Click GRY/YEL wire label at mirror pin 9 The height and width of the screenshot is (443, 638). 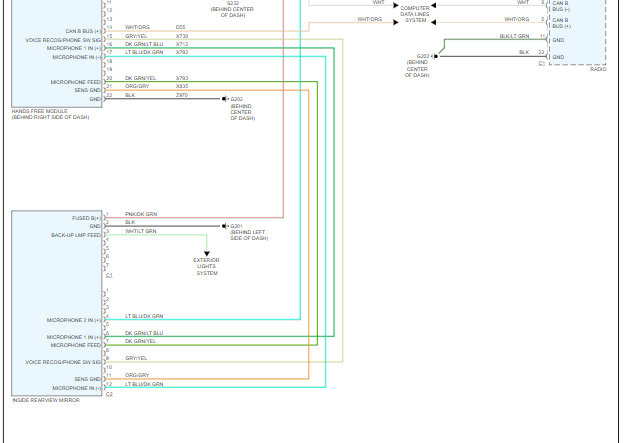point(136,358)
